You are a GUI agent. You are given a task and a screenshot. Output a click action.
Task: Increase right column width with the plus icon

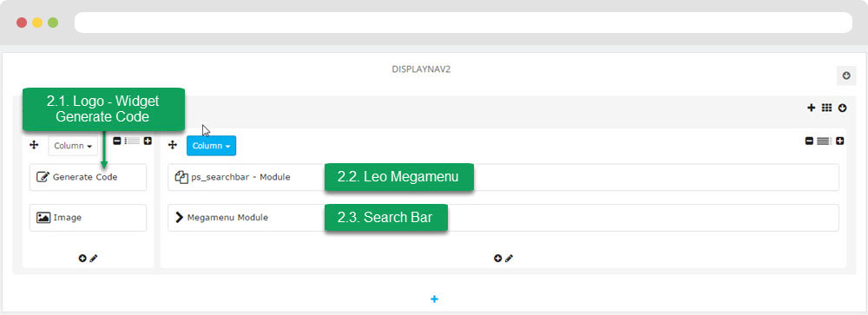coord(839,141)
